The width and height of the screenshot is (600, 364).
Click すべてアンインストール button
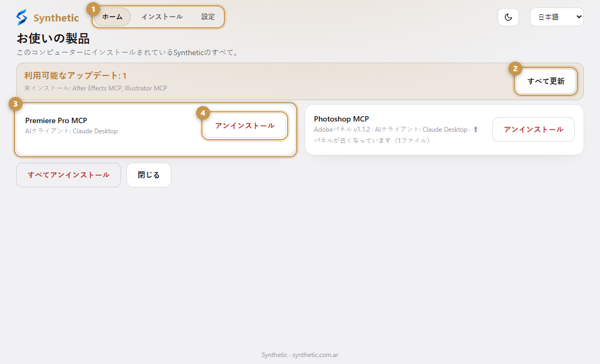pos(69,175)
